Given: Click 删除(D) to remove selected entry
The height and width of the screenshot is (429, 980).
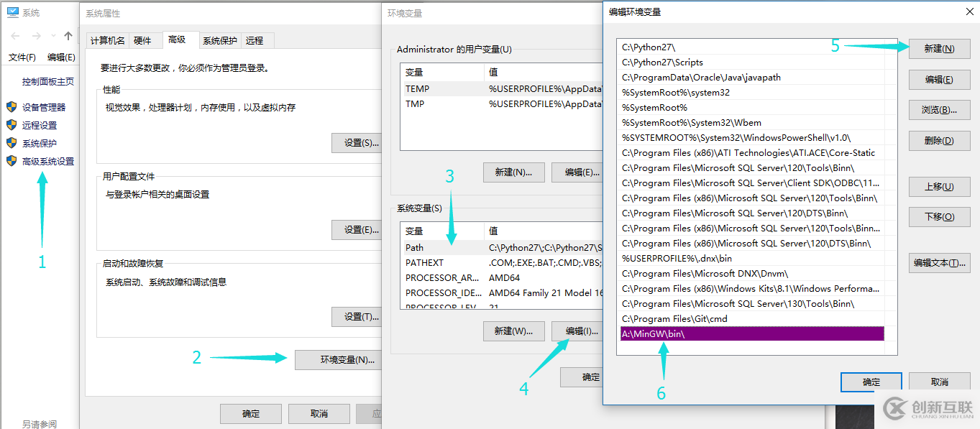Looking at the screenshot, I should click(939, 140).
